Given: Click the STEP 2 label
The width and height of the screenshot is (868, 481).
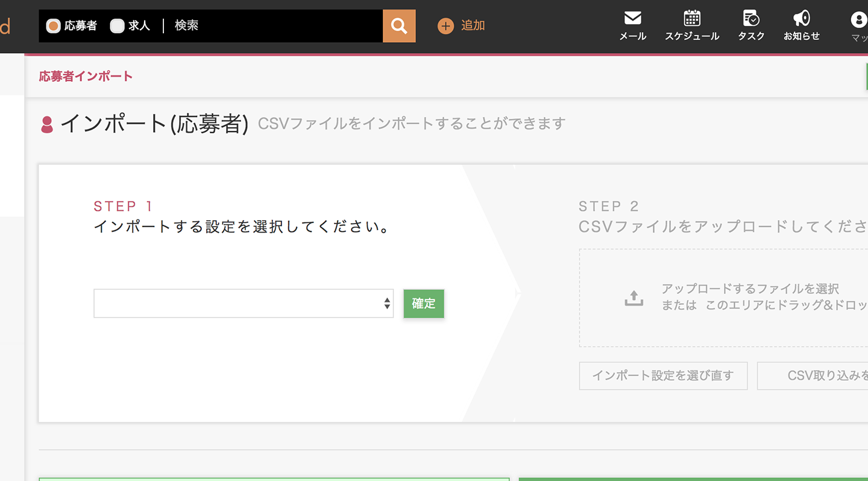Looking at the screenshot, I should [609, 206].
